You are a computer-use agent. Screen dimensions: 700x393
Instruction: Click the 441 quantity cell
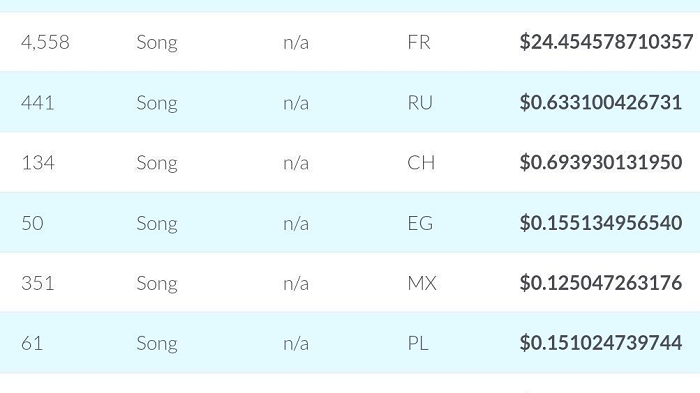click(x=38, y=103)
